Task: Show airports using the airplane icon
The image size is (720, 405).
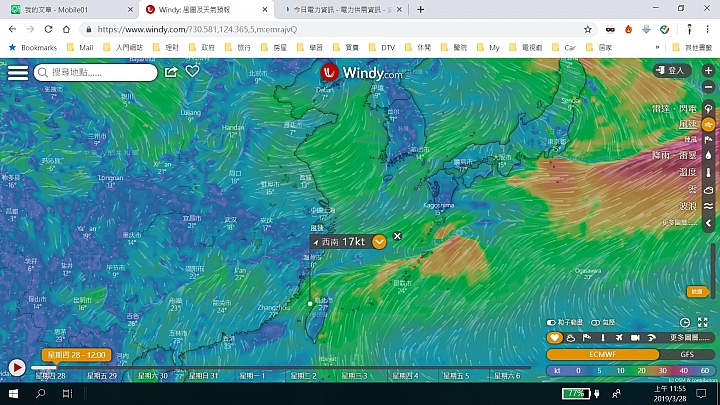Action: pos(619,338)
